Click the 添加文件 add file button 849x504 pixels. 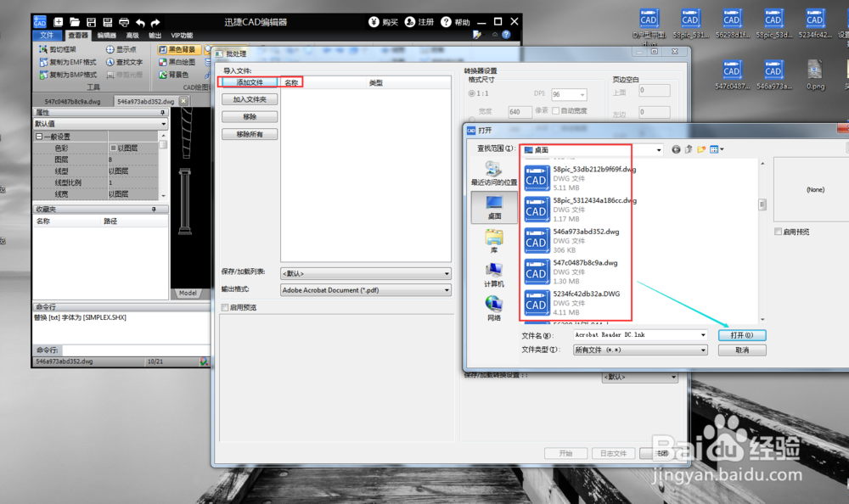[250, 82]
